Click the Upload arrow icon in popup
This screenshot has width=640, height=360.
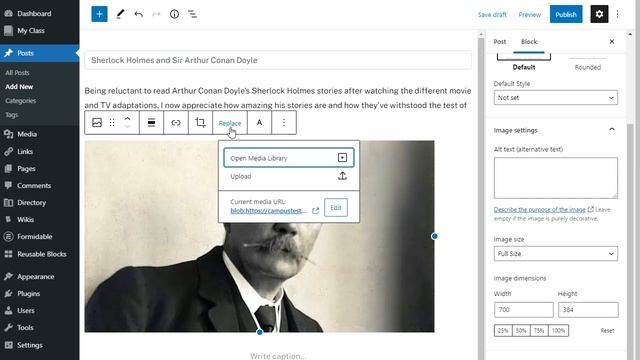point(342,176)
